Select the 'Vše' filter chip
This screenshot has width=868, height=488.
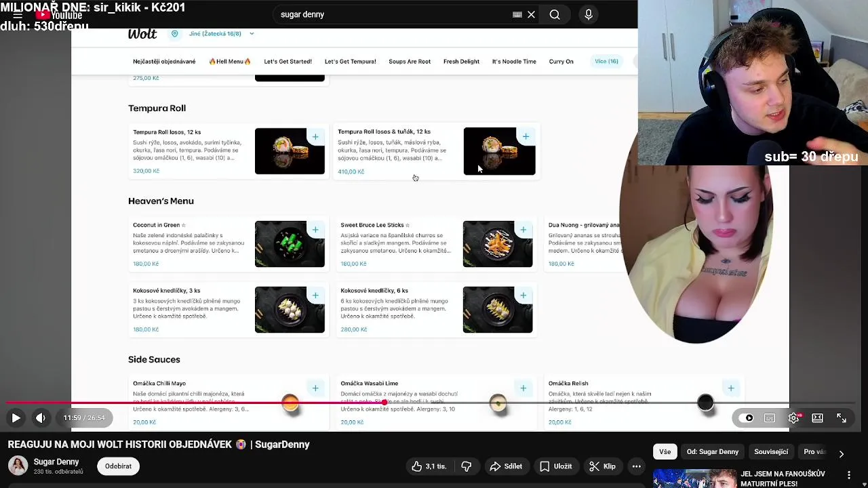[x=665, y=452]
